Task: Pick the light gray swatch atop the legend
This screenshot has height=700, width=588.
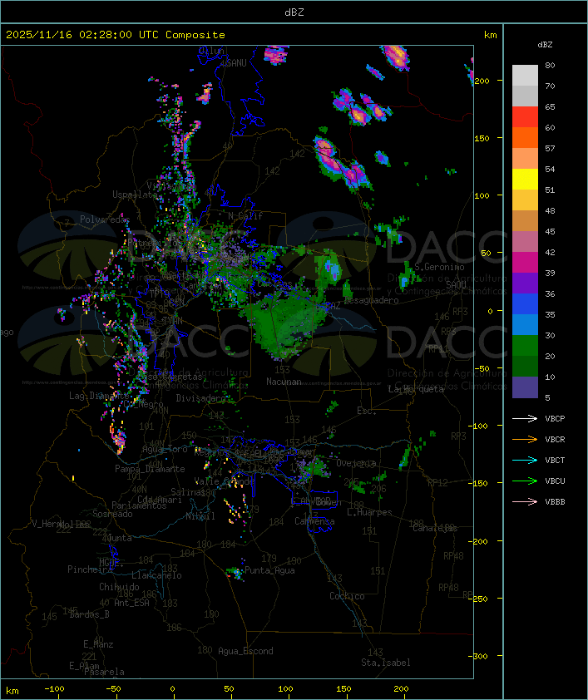Action: [525, 76]
